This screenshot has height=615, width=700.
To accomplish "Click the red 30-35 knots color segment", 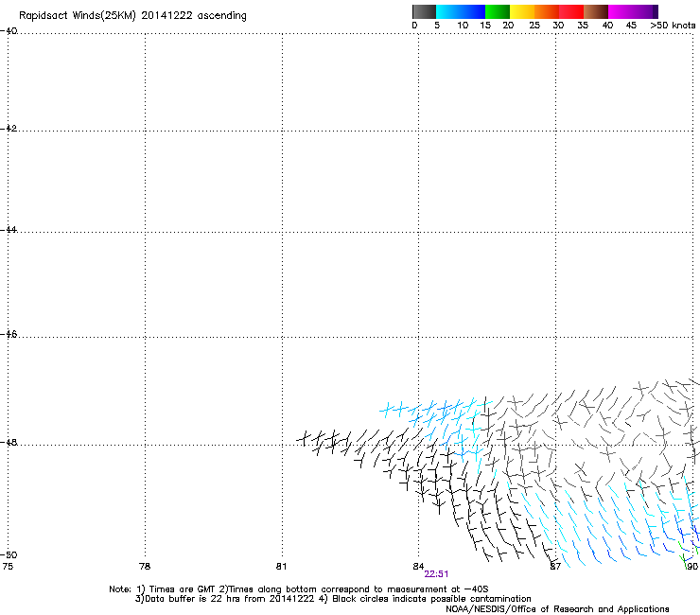I will pyautogui.click(x=571, y=11).
